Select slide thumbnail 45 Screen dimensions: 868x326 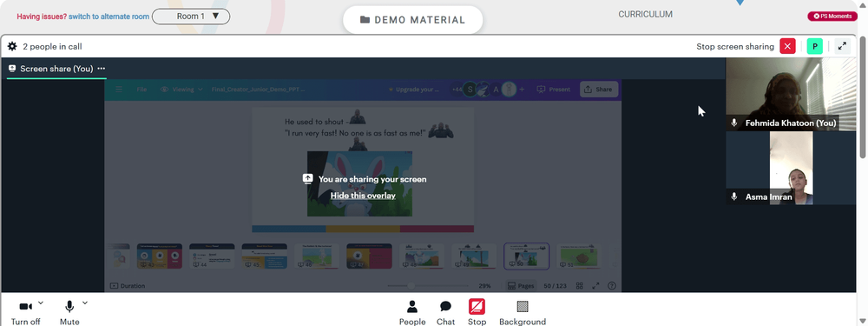point(265,256)
